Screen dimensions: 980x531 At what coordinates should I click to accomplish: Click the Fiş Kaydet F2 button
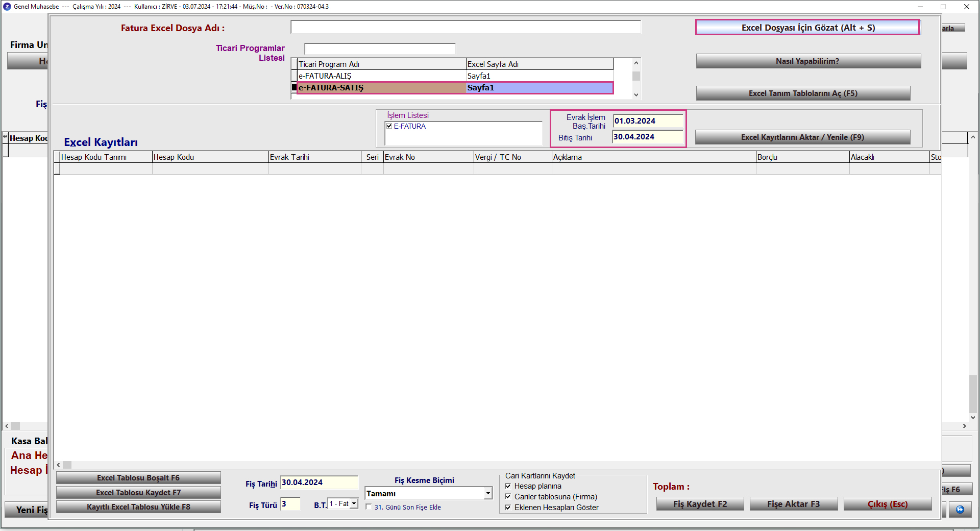[700, 504]
